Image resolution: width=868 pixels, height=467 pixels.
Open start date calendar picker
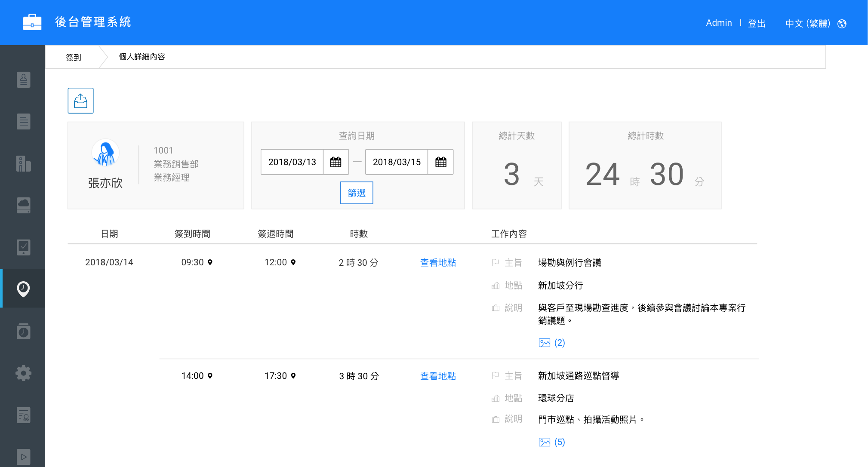click(x=336, y=162)
